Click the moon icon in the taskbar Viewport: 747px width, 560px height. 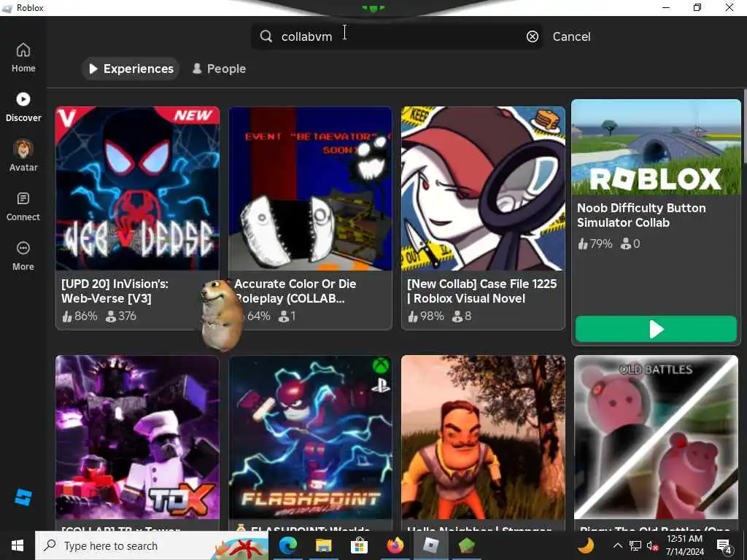point(586,545)
